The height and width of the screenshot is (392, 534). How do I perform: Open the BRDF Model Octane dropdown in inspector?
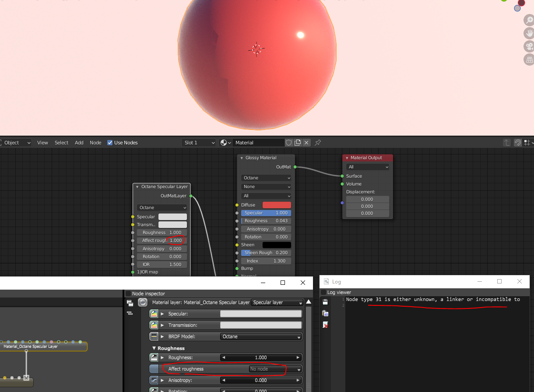[x=261, y=336]
